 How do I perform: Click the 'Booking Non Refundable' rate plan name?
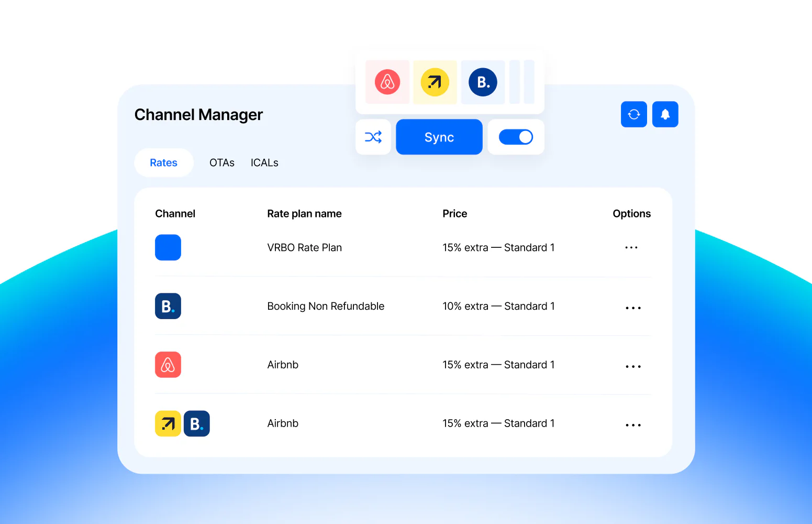(326, 306)
